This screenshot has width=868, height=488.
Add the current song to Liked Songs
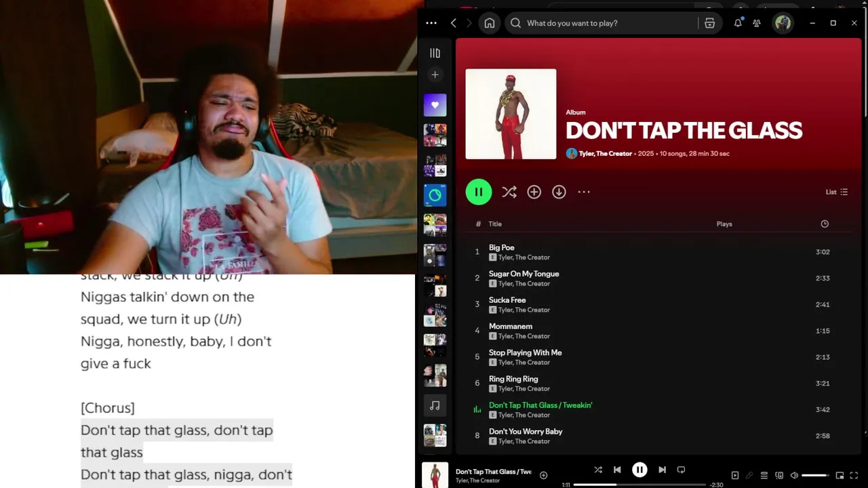coord(543,475)
